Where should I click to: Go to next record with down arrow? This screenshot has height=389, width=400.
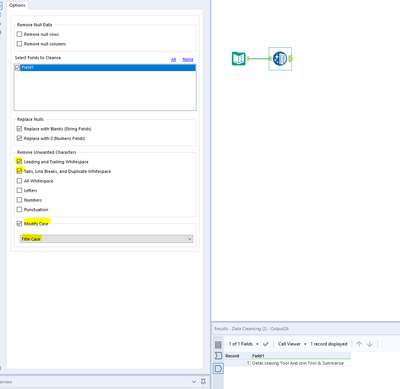(370, 344)
